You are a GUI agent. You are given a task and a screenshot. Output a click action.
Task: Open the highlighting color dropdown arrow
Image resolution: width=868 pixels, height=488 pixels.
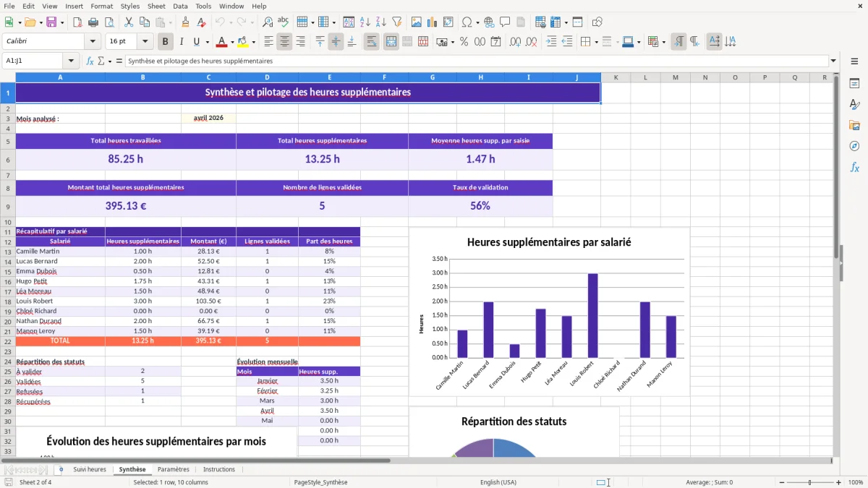point(252,42)
